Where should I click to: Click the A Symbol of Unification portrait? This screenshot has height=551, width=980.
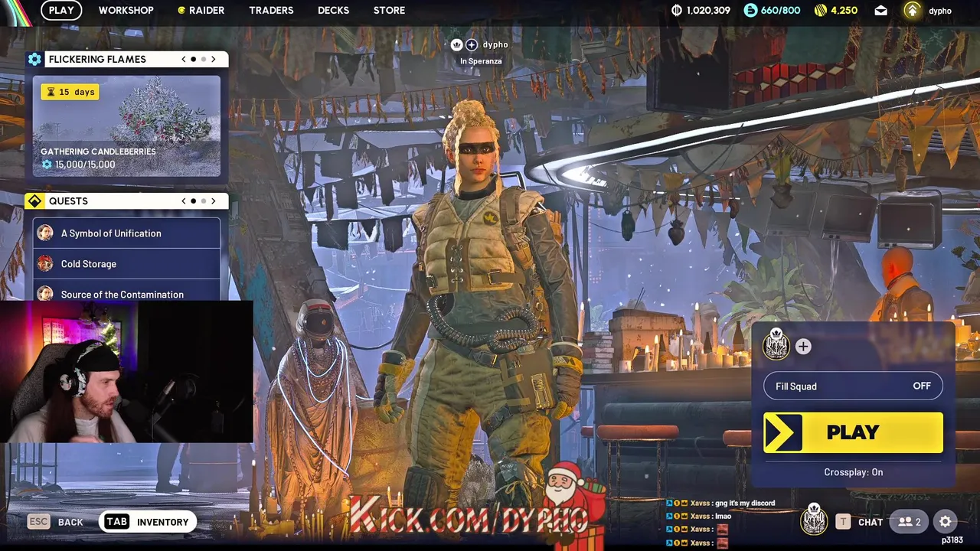pyautogui.click(x=45, y=233)
